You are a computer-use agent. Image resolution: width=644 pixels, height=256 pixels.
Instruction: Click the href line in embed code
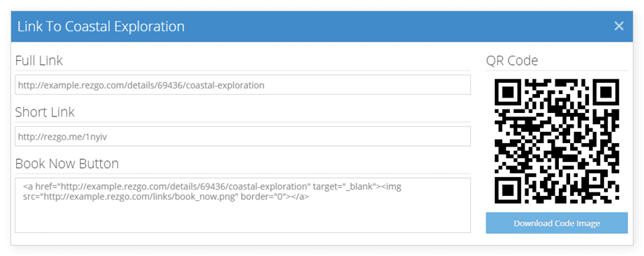[212, 187]
